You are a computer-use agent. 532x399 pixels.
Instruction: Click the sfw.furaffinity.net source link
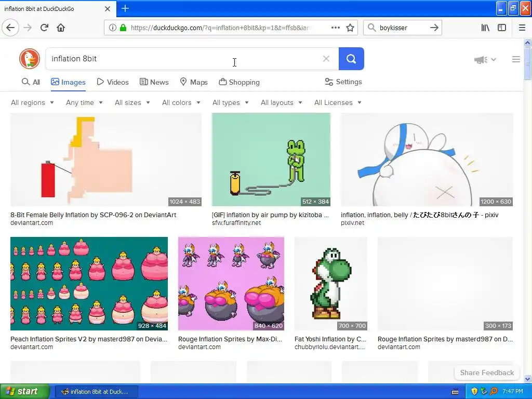tap(236, 223)
